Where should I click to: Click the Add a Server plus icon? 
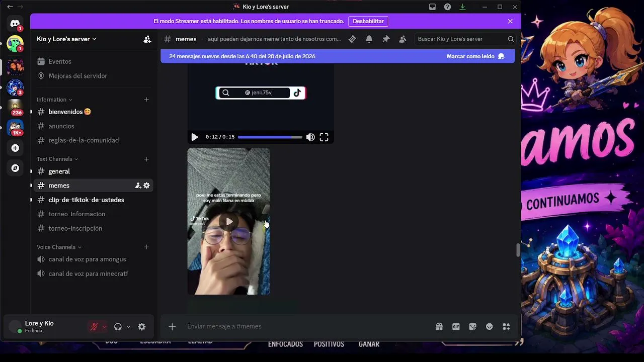point(15,148)
